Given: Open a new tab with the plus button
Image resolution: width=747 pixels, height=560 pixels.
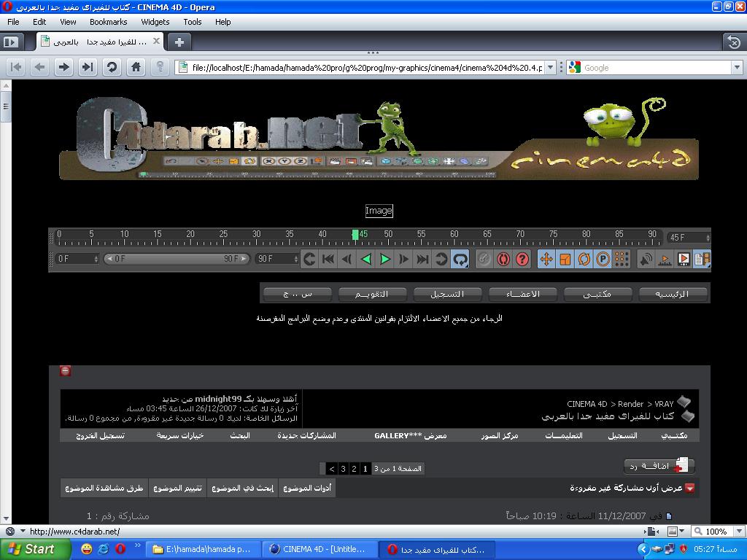Looking at the screenshot, I should [x=179, y=42].
